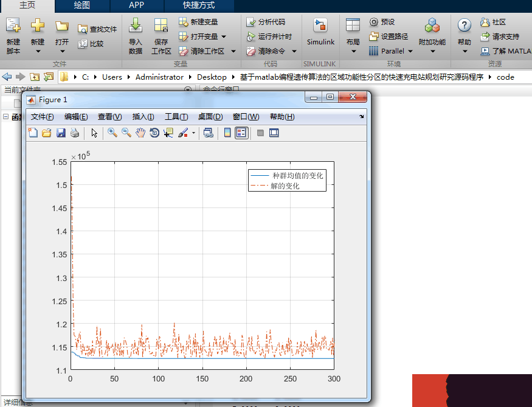The image size is (532, 407).
Task: Open Community (社区) link
Action: coord(493,22)
